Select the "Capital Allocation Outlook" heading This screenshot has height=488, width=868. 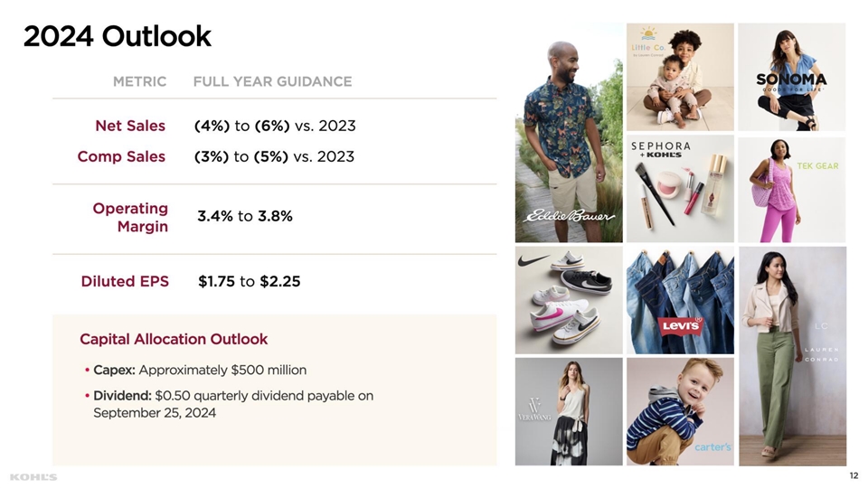point(174,339)
